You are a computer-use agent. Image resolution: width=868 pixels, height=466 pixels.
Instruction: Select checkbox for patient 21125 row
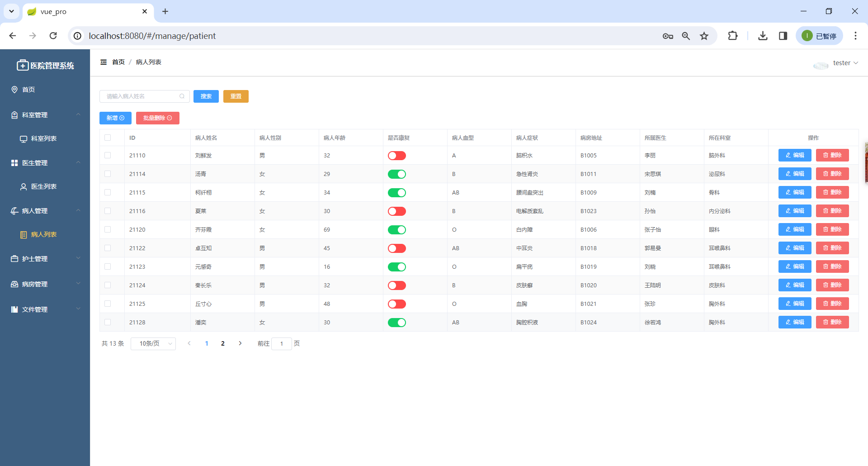coord(108,304)
